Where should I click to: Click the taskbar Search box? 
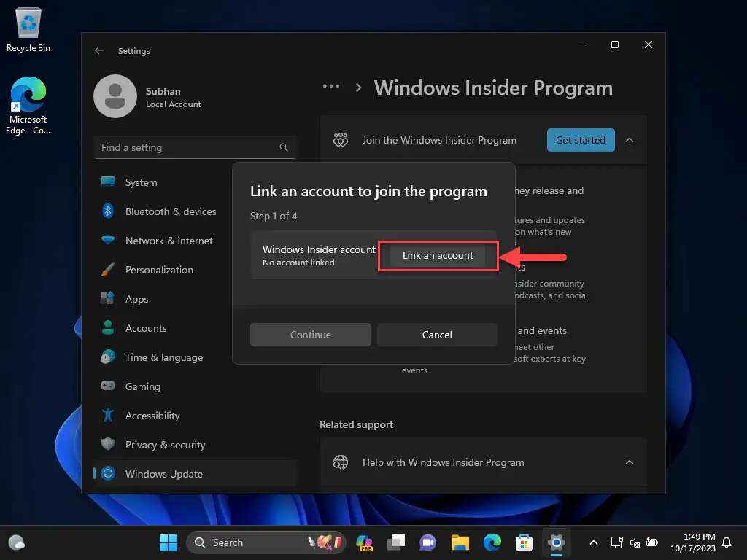point(266,542)
